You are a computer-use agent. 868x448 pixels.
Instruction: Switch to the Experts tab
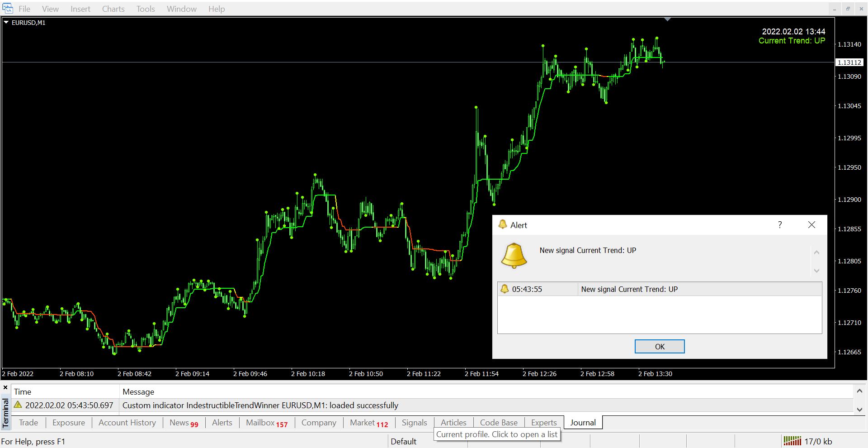coord(543,422)
